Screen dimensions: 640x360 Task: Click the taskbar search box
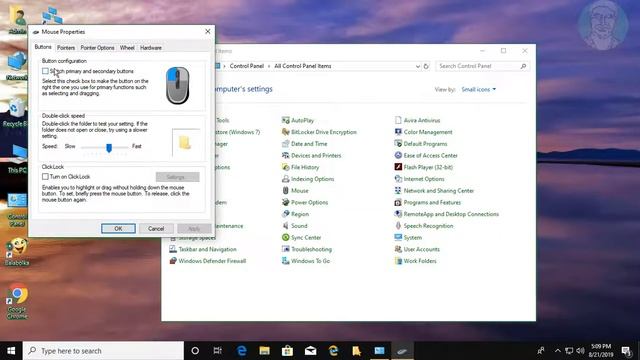[103, 351]
